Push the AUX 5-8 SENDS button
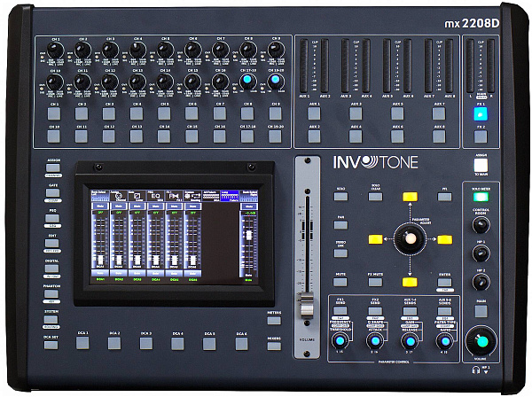 click(x=444, y=310)
